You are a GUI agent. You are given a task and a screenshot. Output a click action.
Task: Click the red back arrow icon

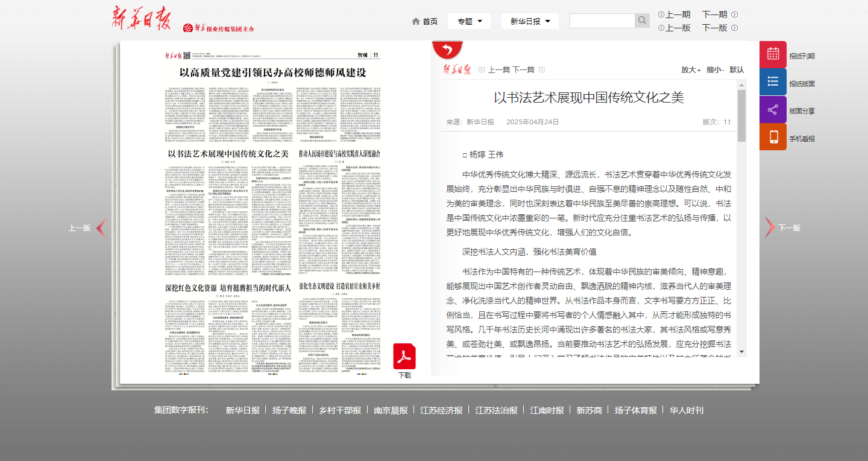click(447, 49)
